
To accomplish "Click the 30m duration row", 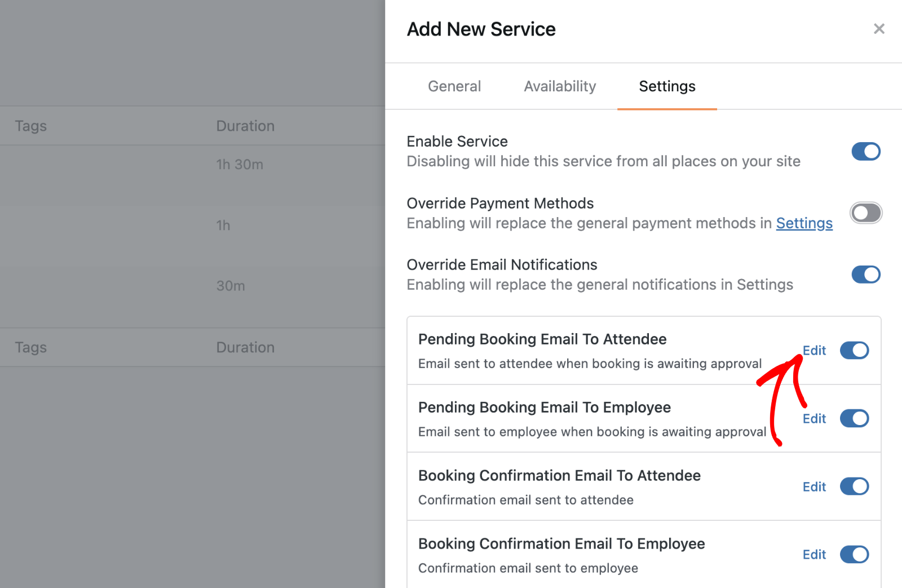I will point(231,286).
